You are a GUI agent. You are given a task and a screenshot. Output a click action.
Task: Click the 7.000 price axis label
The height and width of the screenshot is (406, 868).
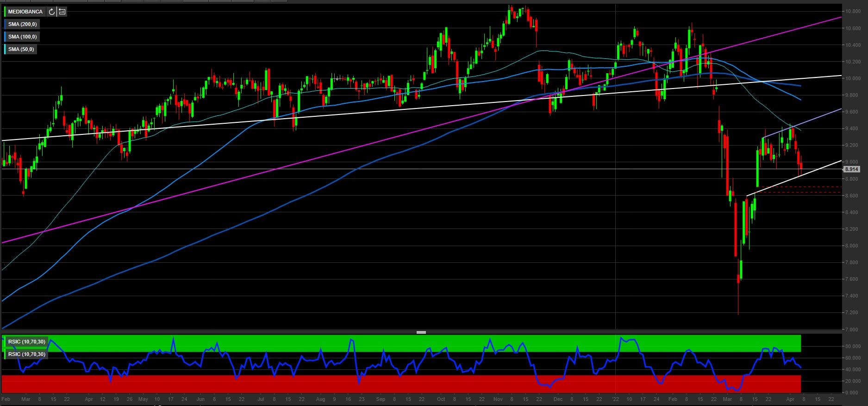[x=853, y=330]
